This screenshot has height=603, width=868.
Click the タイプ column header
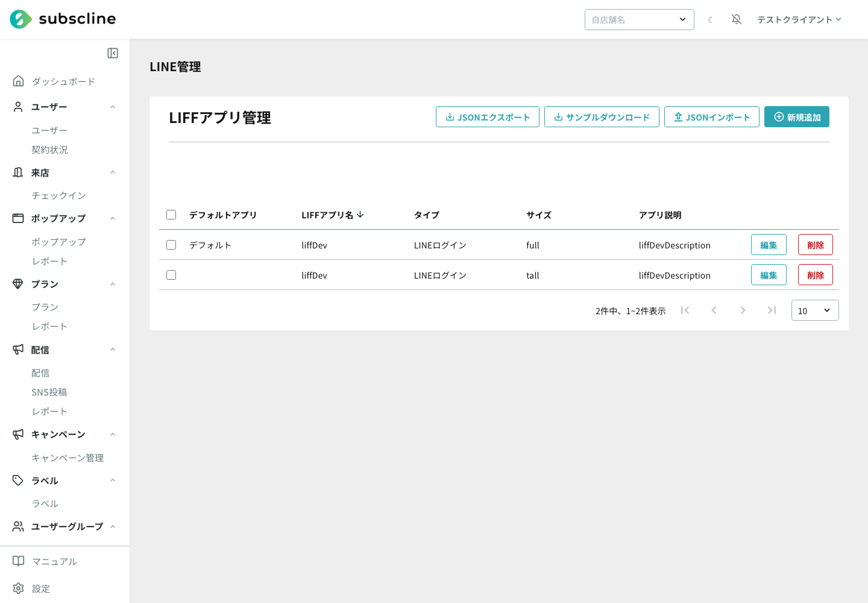(x=427, y=215)
